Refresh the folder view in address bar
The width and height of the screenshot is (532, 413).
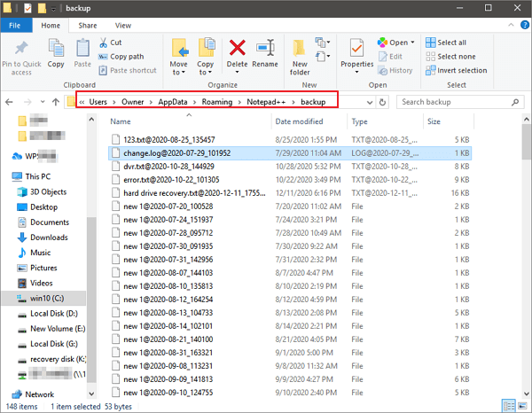(382, 102)
